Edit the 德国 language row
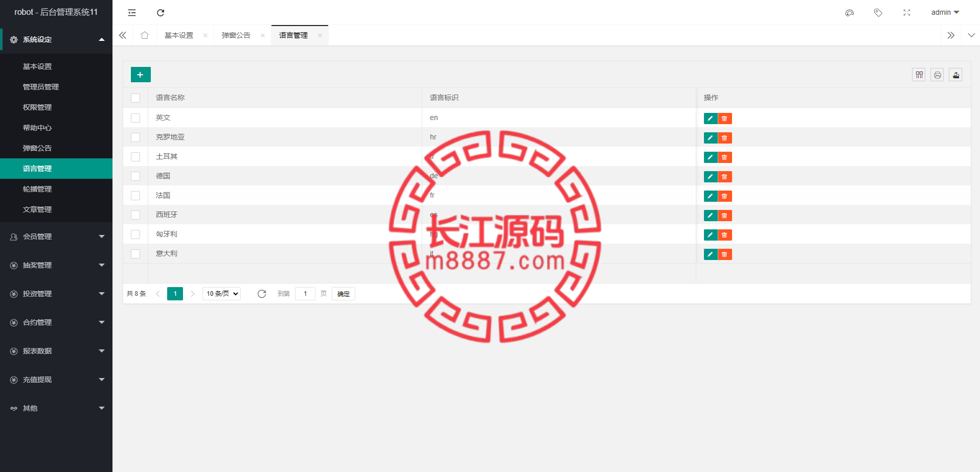 [x=711, y=177]
